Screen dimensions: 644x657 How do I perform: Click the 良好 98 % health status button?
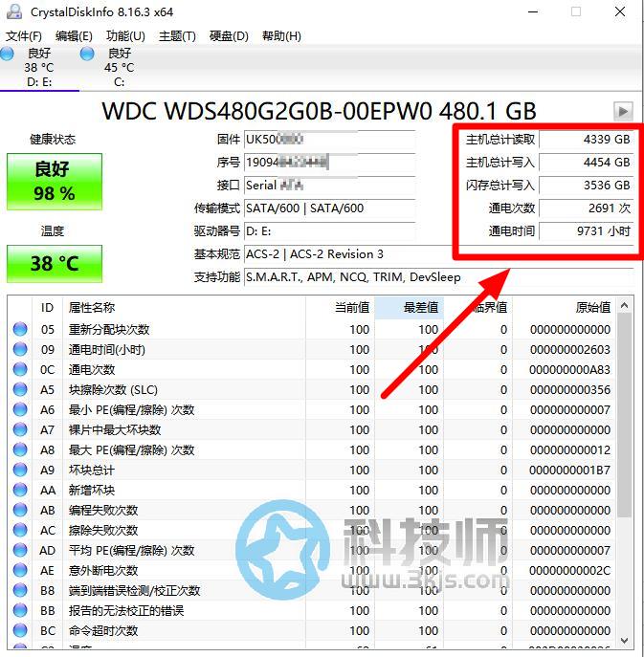pos(55,182)
